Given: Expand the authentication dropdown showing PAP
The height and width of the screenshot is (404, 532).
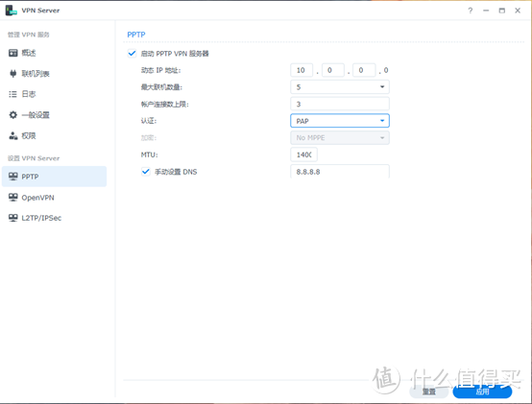Looking at the screenshot, I should [x=340, y=121].
